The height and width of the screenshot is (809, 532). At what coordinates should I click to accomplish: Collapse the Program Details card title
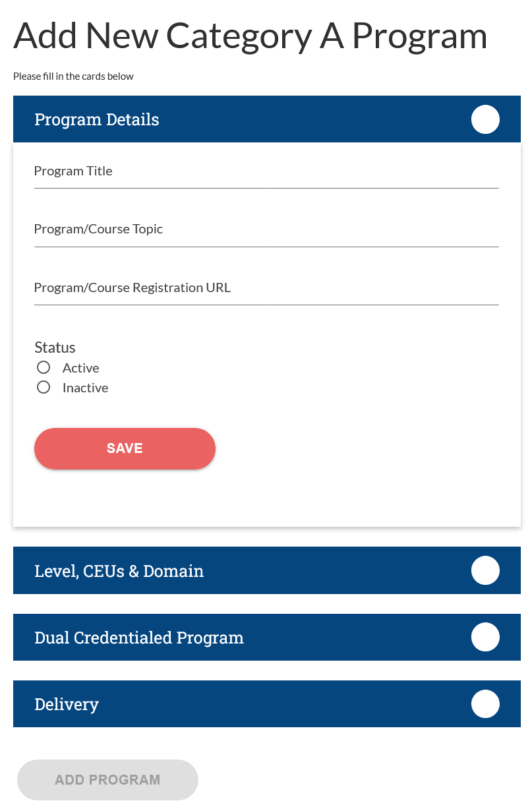(97, 119)
